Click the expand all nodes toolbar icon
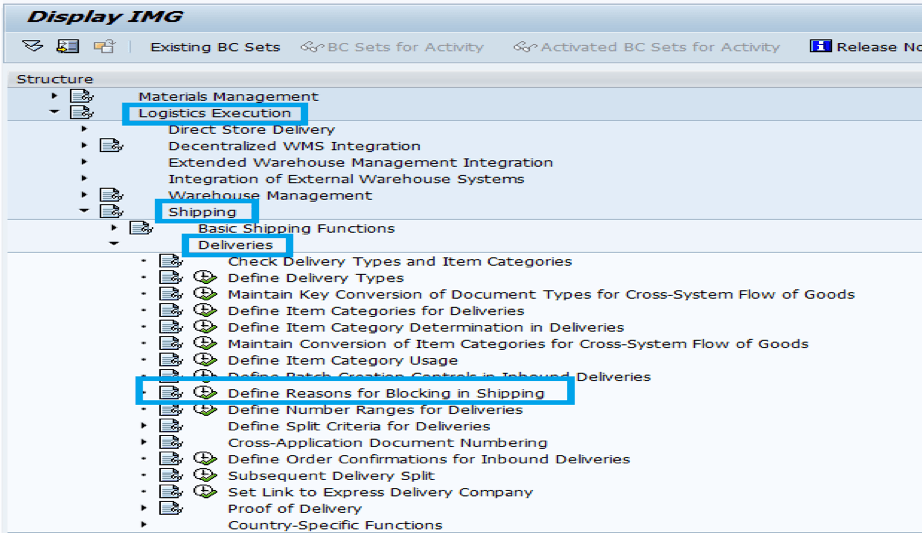The height and width of the screenshot is (533, 922). 32,46
